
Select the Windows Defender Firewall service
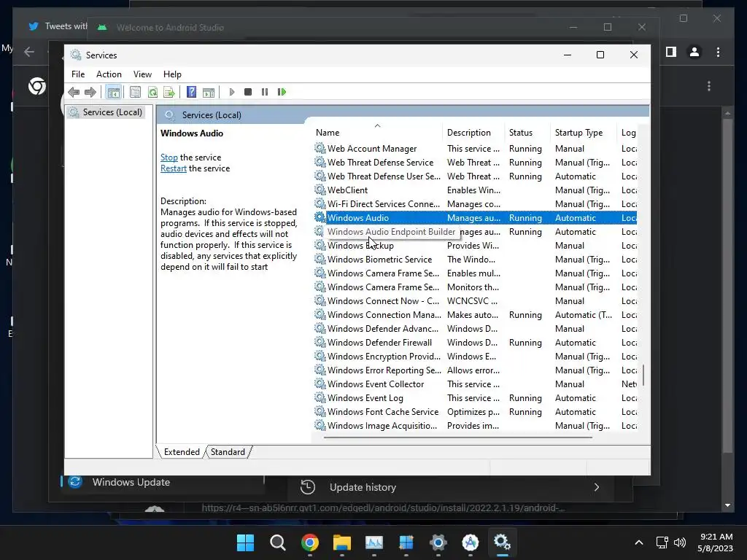(475, 343)
